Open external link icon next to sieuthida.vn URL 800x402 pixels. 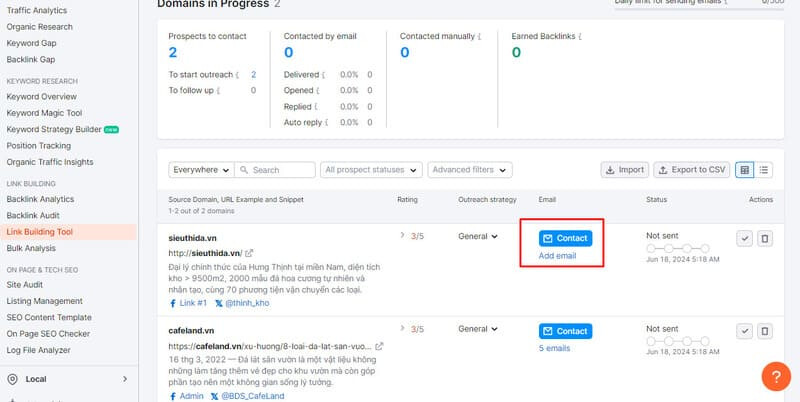[x=249, y=253]
